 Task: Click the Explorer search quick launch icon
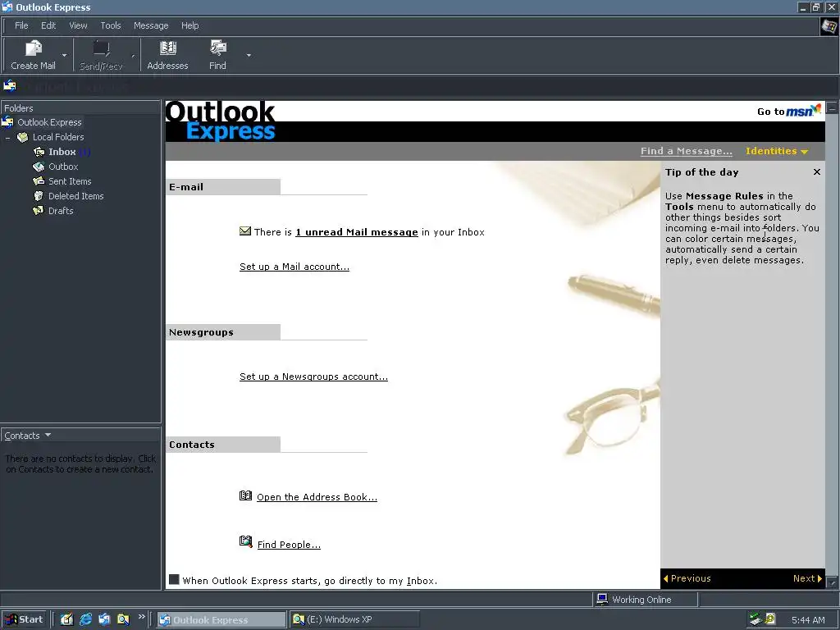[123, 620]
